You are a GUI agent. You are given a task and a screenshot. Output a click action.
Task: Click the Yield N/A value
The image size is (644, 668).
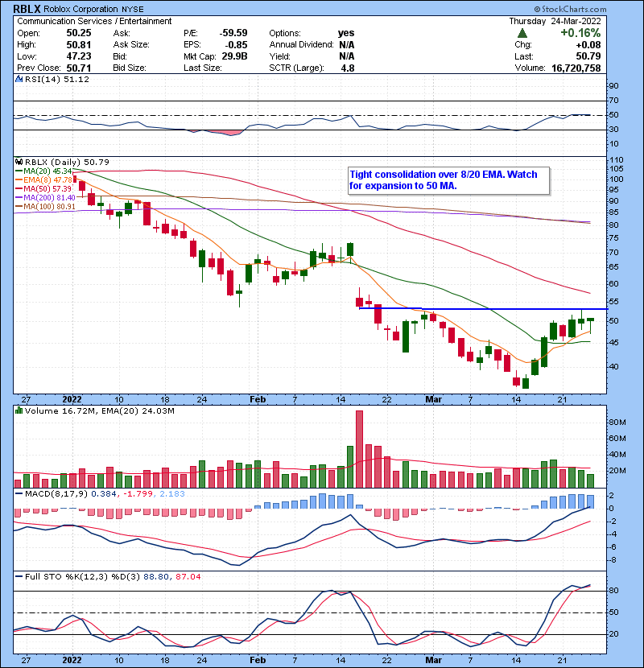coord(346,56)
